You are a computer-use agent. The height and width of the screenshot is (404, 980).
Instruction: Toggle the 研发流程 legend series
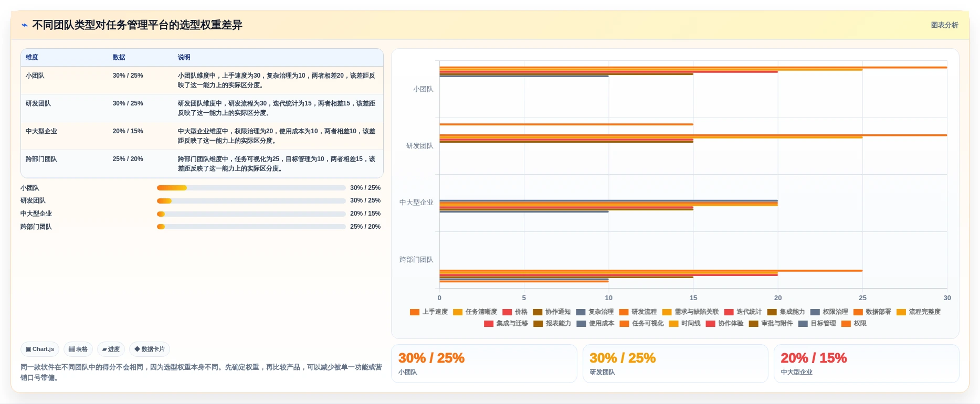(x=638, y=312)
